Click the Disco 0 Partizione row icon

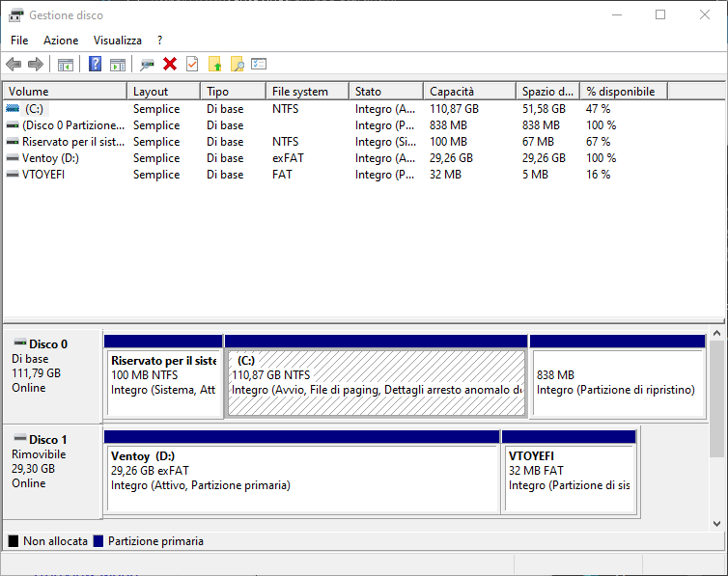(13, 125)
